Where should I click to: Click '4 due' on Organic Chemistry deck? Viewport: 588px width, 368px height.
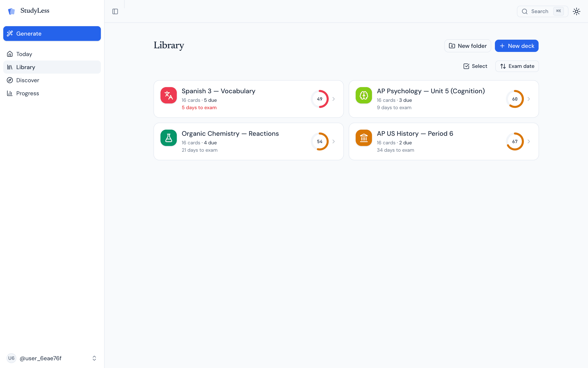click(x=210, y=143)
